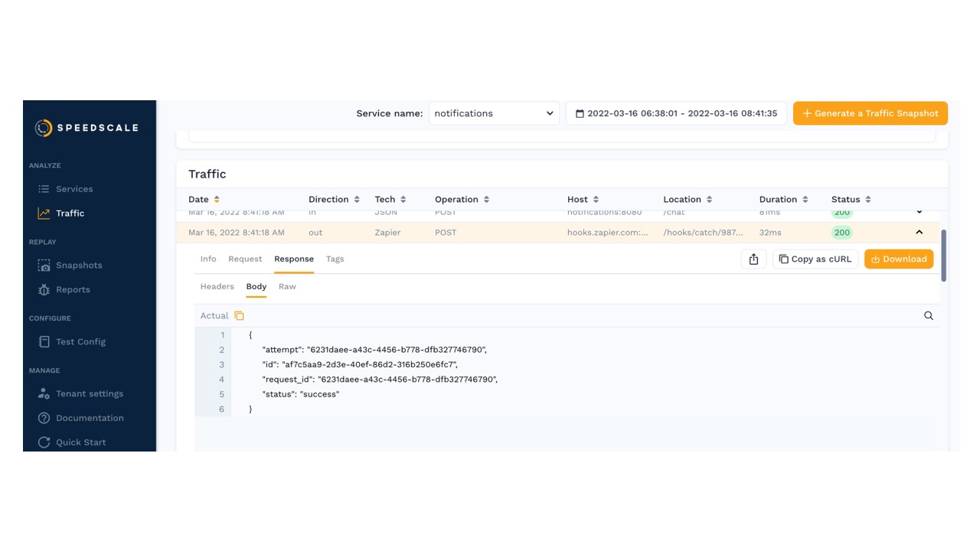Image resolution: width=980 pixels, height=551 pixels.
Task: Open Reports bug icon in sidebar
Action: pos(44,290)
